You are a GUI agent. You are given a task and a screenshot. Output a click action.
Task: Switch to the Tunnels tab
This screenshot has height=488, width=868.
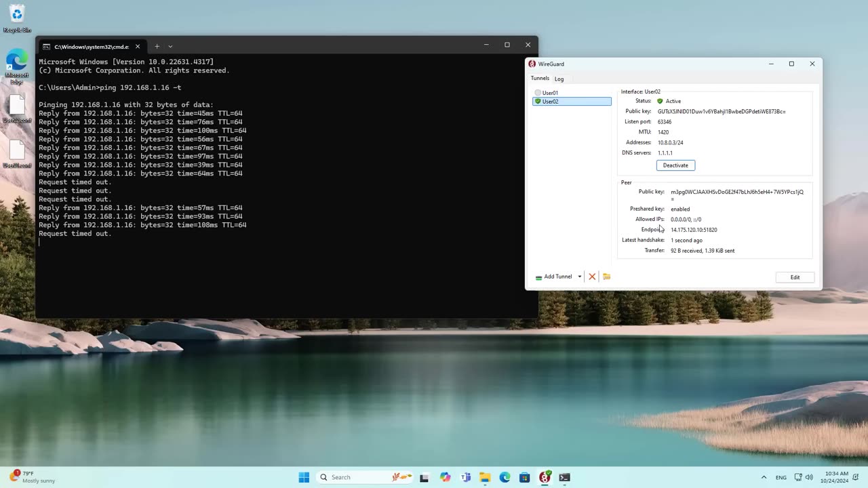[540, 78]
